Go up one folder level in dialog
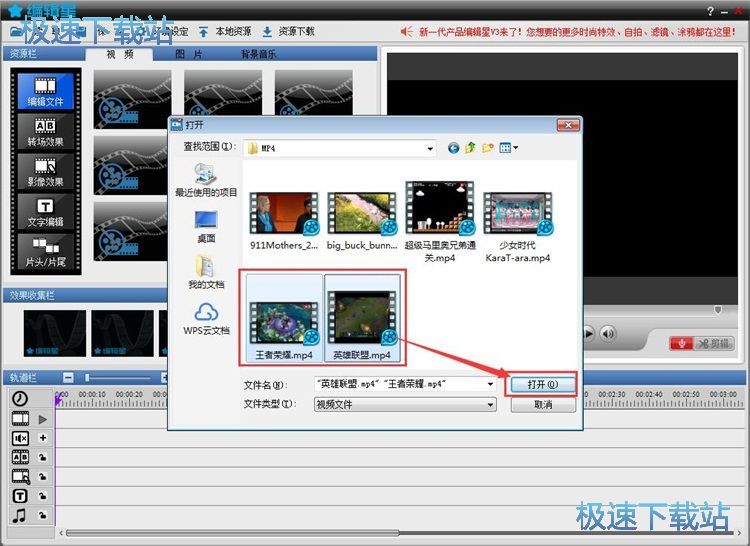Viewport: 750px width, 546px height. coord(471,148)
